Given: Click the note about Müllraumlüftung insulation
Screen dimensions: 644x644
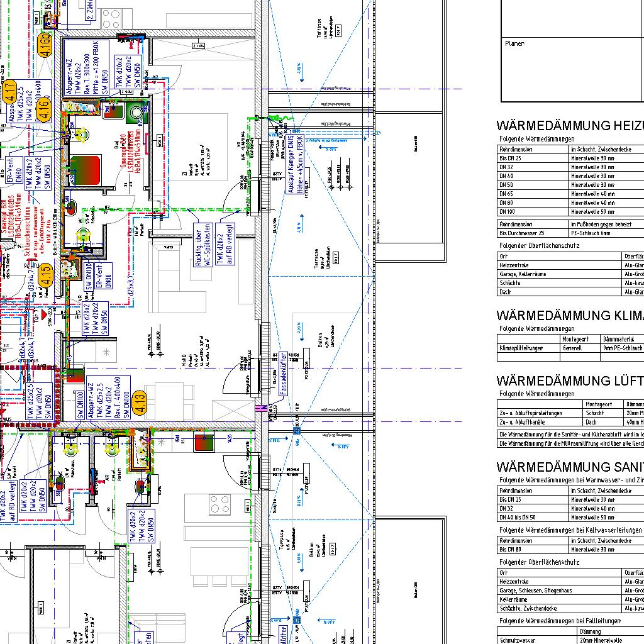Looking at the screenshot, I should [570, 443].
